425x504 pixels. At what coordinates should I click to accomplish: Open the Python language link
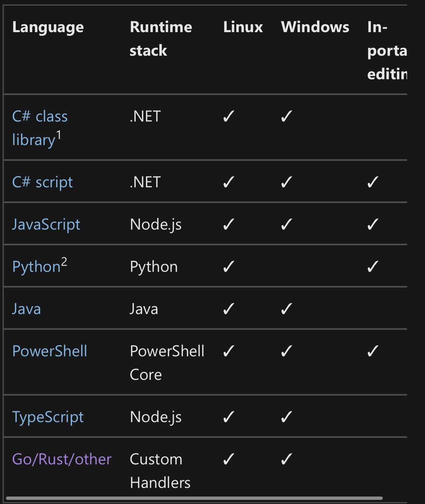click(x=36, y=267)
